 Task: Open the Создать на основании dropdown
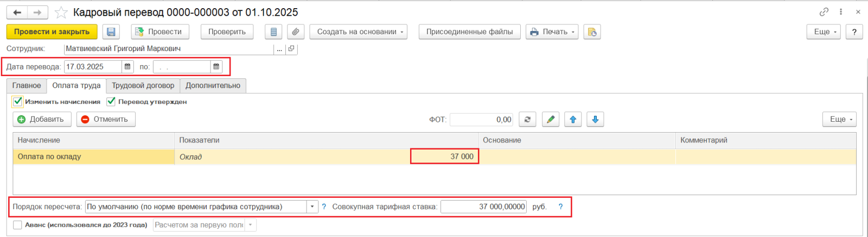coord(358,32)
